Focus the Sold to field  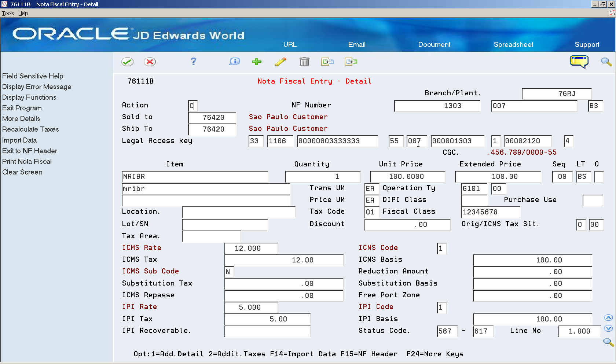(x=212, y=118)
